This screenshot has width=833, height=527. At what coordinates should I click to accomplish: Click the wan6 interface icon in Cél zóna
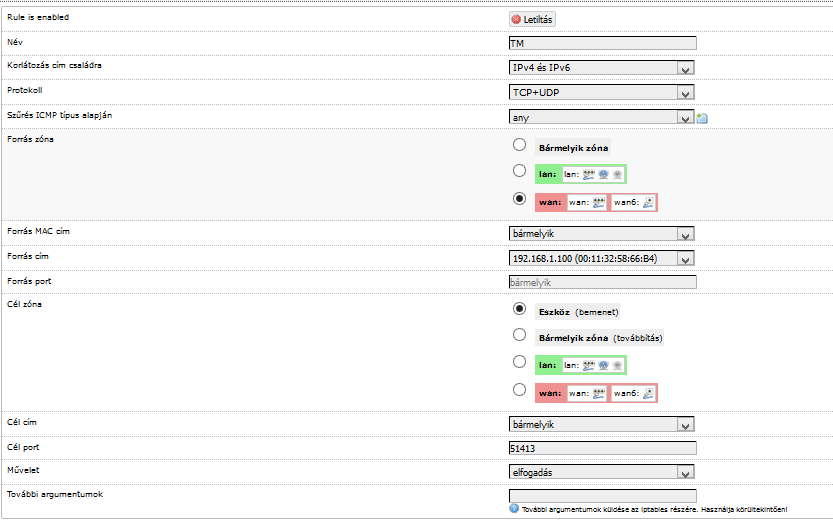[648, 394]
